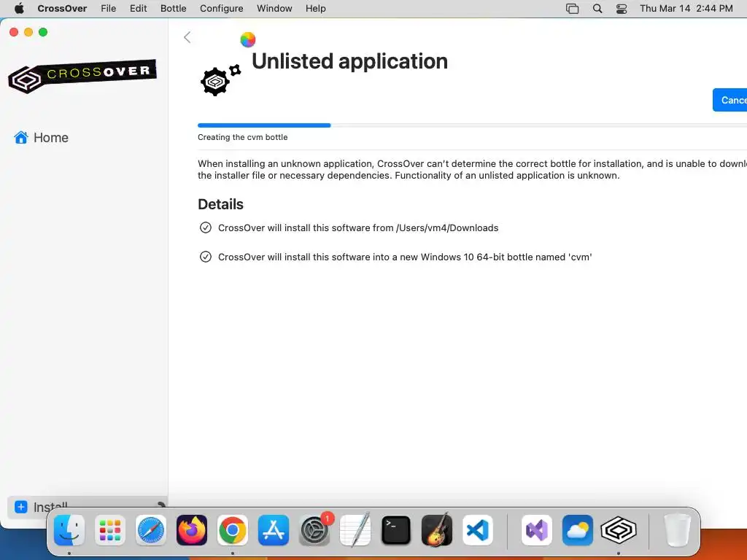Open the Window menu

[274, 9]
